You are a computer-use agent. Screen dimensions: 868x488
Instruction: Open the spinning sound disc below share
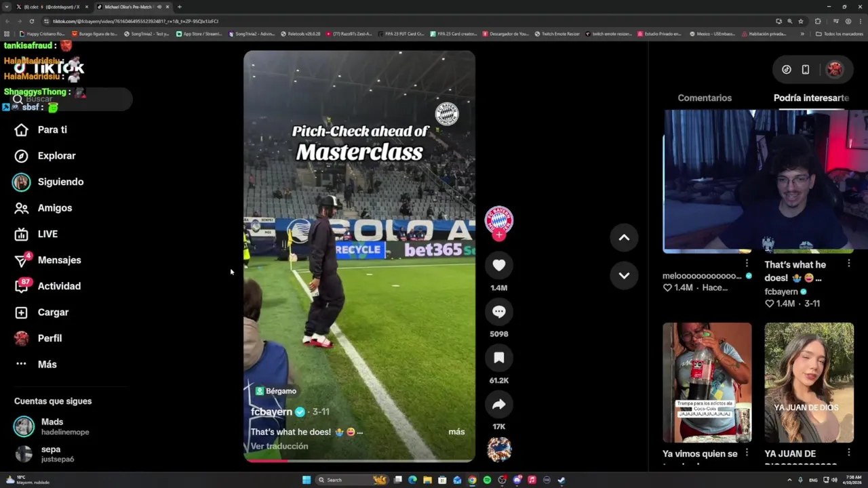tap(499, 449)
